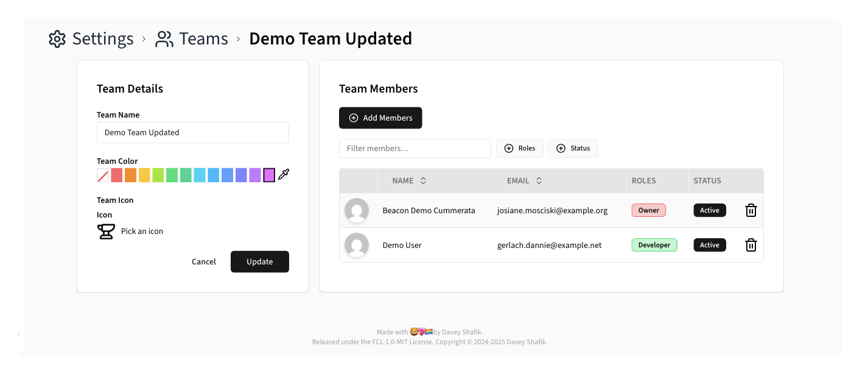Open Settings from the breadcrumb
Screen dimensions: 868x382
point(102,38)
